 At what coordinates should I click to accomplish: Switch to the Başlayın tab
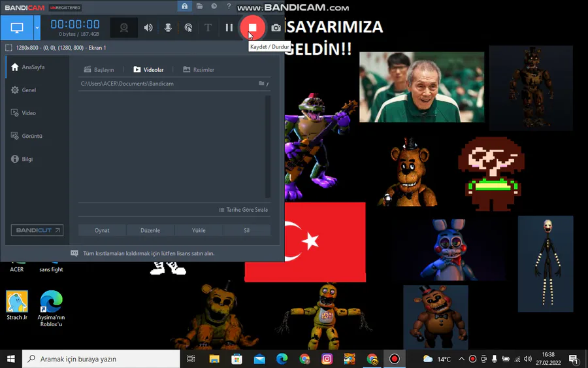[99, 69]
